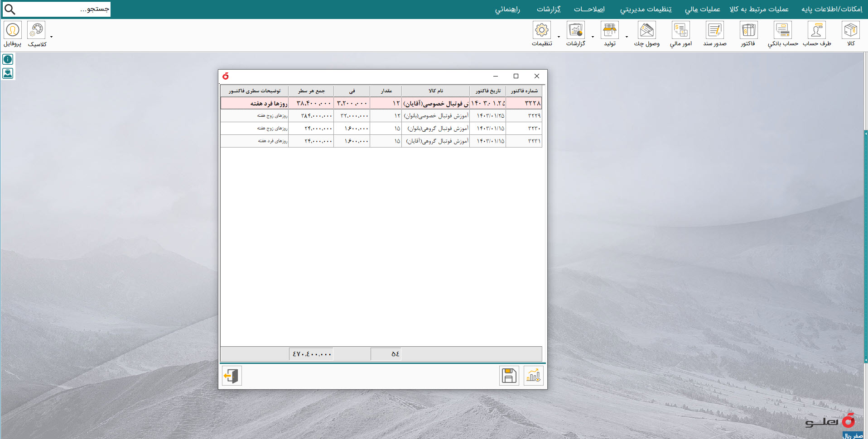Expand the dropdown arrow beside گزارشات toolbar icon
This screenshot has width=868, height=439.
[x=593, y=37]
